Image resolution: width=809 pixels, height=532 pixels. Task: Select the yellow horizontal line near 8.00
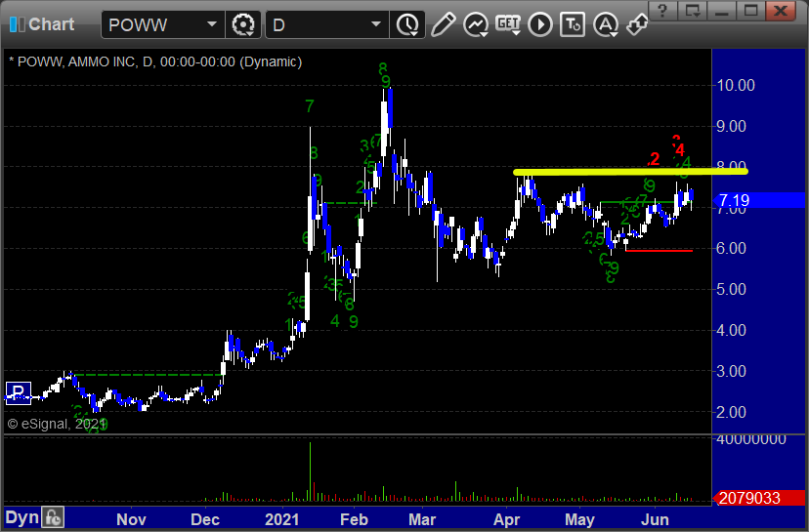pos(630,172)
